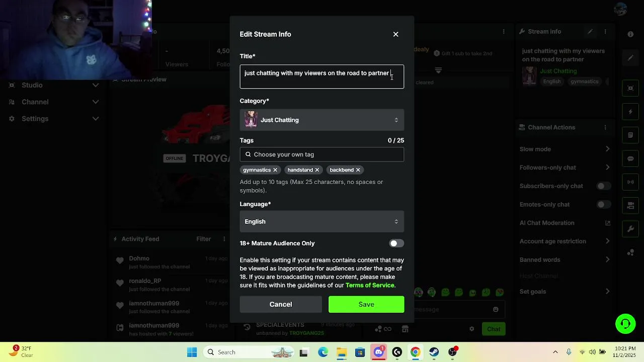Viewport: 644px width, 362px height.
Task: Click the clip capture icon in right rail
Action: [x=630, y=88]
